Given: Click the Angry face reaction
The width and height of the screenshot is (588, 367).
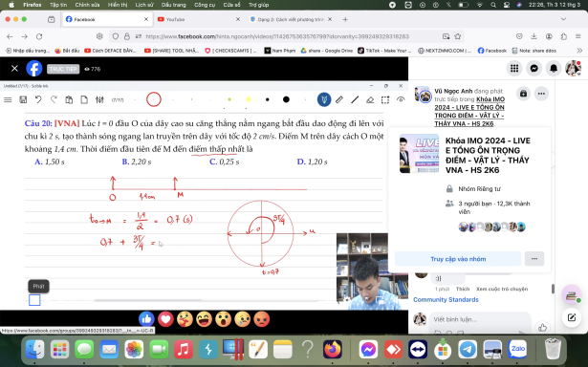Looking at the screenshot, I should tap(261, 319).
